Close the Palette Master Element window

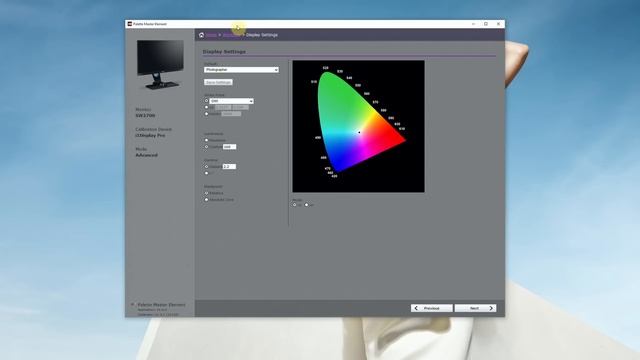tap(498, 24)
